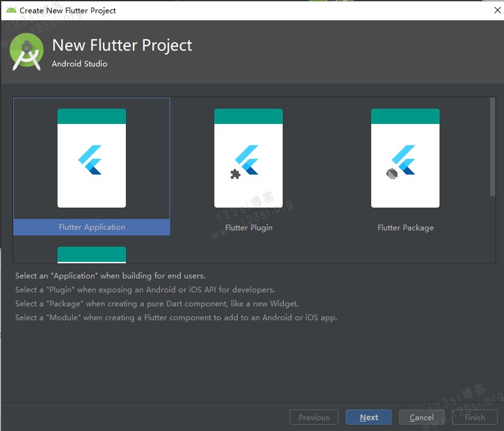Click the "Application" description line
Image resolution: width=504 pixels, height=431 pixels.
(x=110, y=276)
